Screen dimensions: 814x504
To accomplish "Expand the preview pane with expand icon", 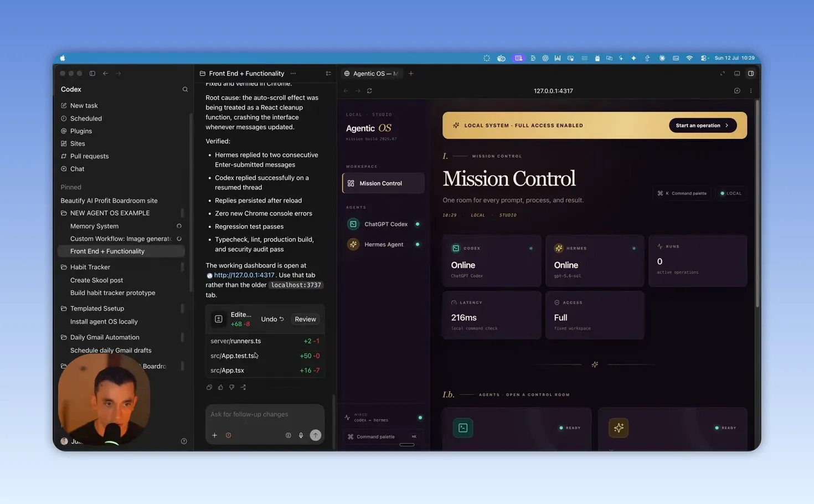I will (x=722, y=73).
